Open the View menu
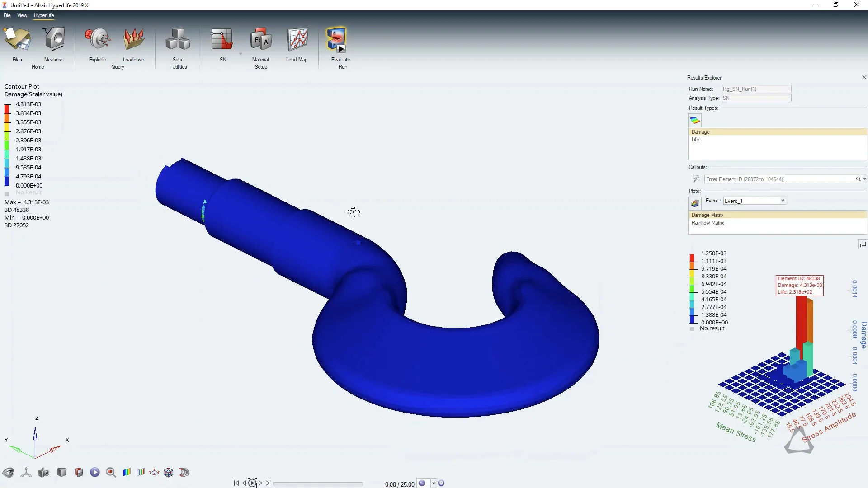 22,15
